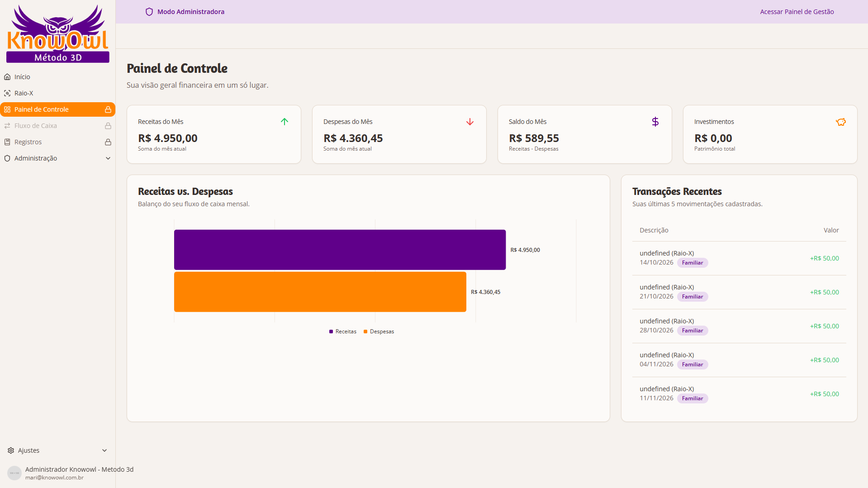Click the lock icon next to Registros
Image resolution: width=868 pixels, height=488 pixels.
click(x=108, y=142)
